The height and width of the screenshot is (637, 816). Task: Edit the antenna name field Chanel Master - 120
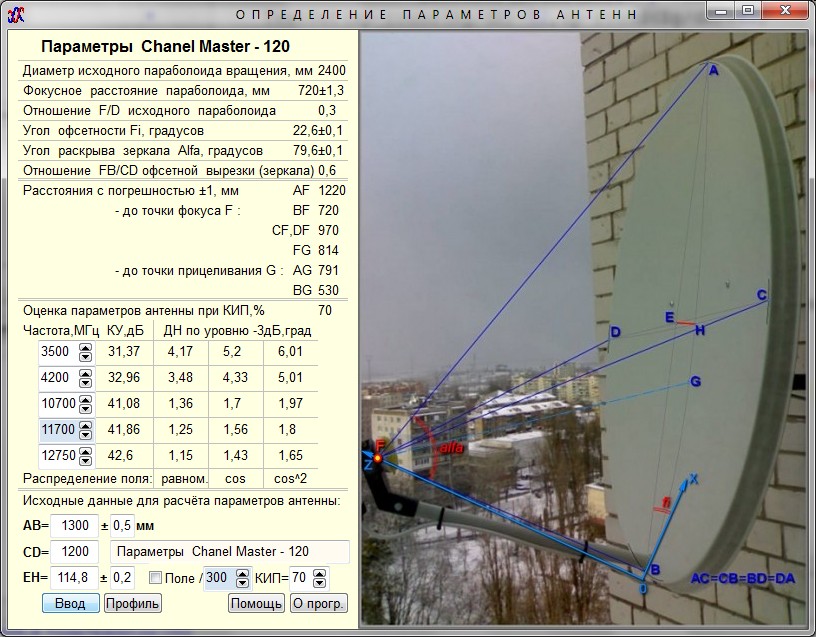coord(230,552)
